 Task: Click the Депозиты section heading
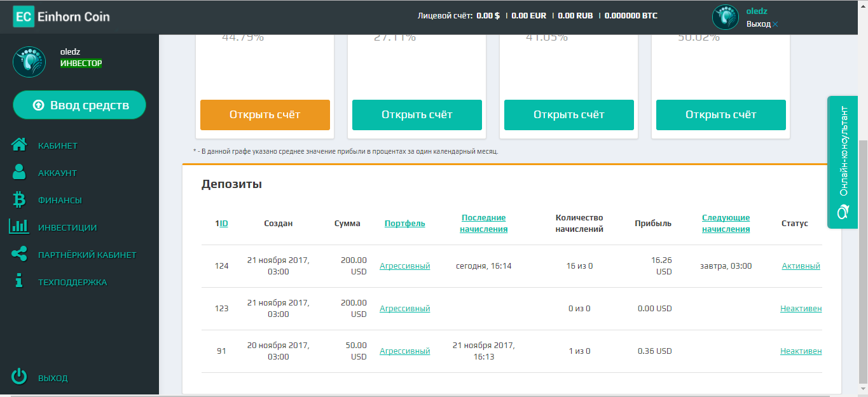(231, 185)
